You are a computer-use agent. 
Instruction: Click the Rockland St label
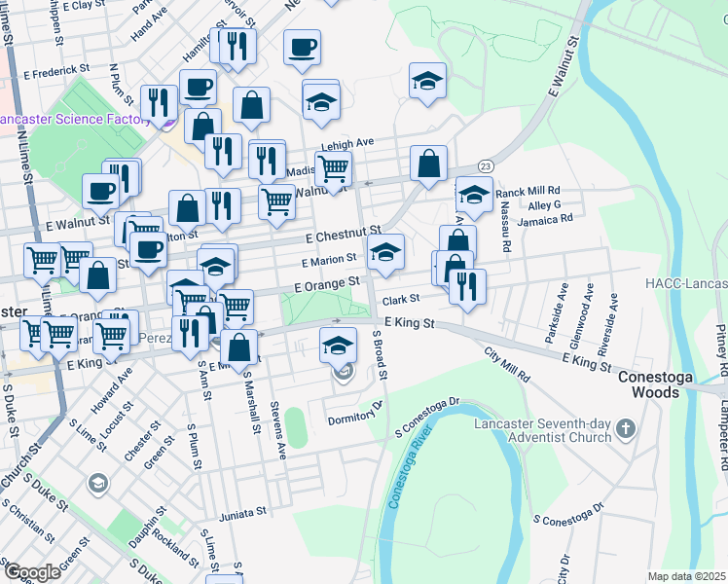coord(175,548)
